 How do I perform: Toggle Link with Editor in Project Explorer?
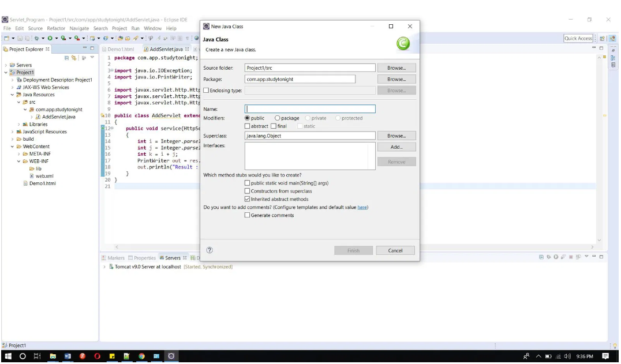coord(74,58)
